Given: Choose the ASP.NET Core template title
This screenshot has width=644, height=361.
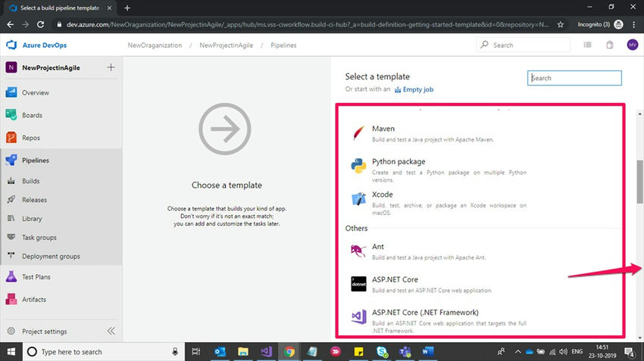Looking at the screenshot, I should click(x=395, y=279).
